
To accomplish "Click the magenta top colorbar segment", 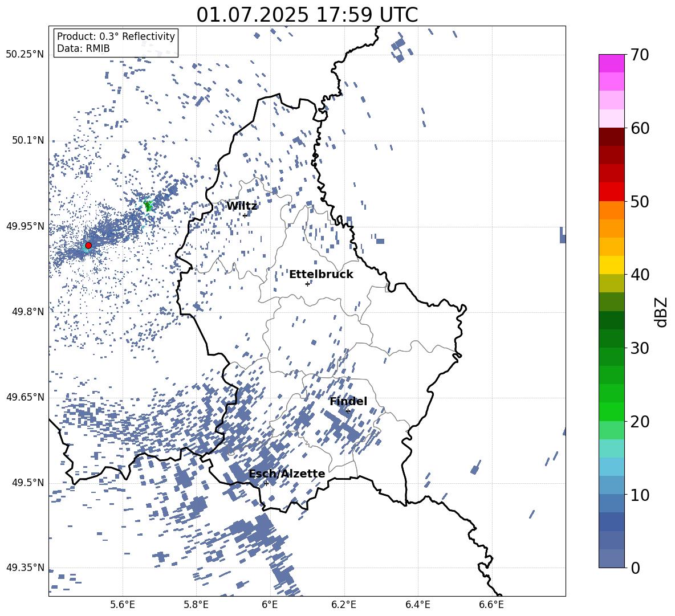I will 611,63.
